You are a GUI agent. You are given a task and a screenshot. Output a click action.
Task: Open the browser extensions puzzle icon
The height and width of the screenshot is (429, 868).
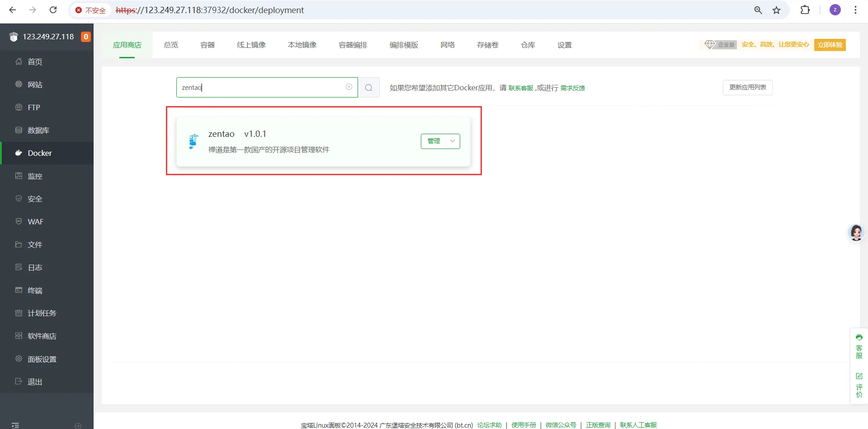(x=805, y=10)
